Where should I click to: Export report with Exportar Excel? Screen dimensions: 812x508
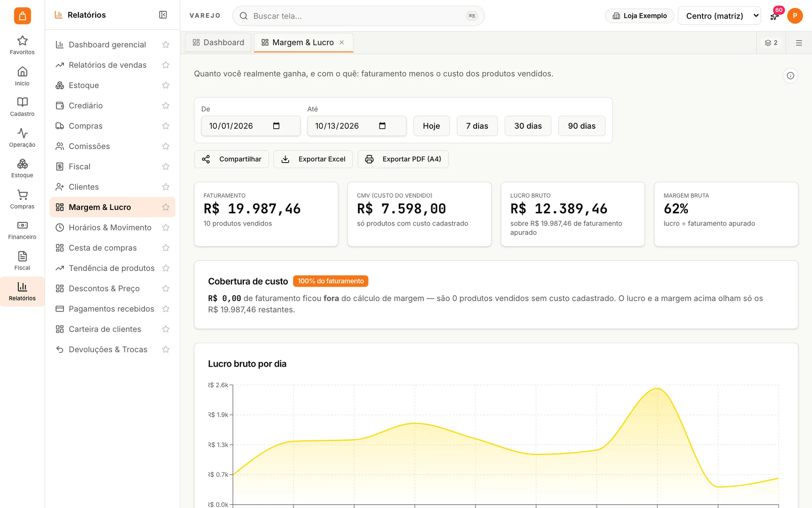pos(313,159)
